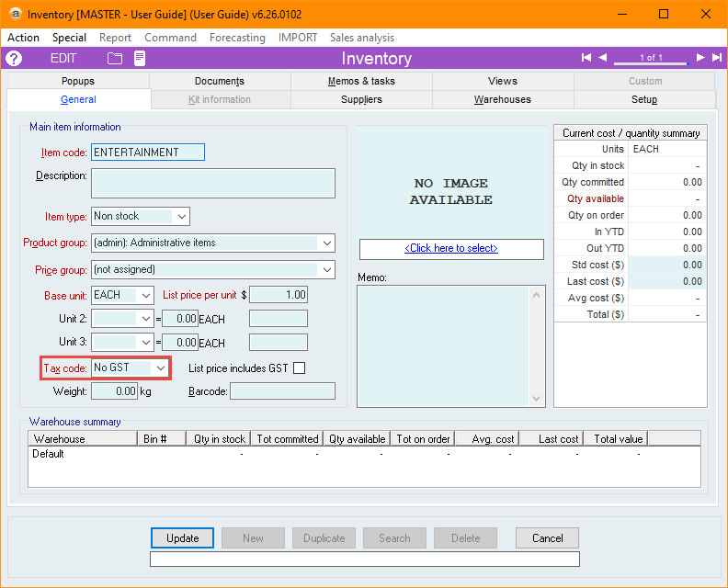Image resolution: width=728 pixels, height=588 pixels.
Task: Click the document notes icon in toolbar
Action: pyautogui.click(x=140, y=59)
